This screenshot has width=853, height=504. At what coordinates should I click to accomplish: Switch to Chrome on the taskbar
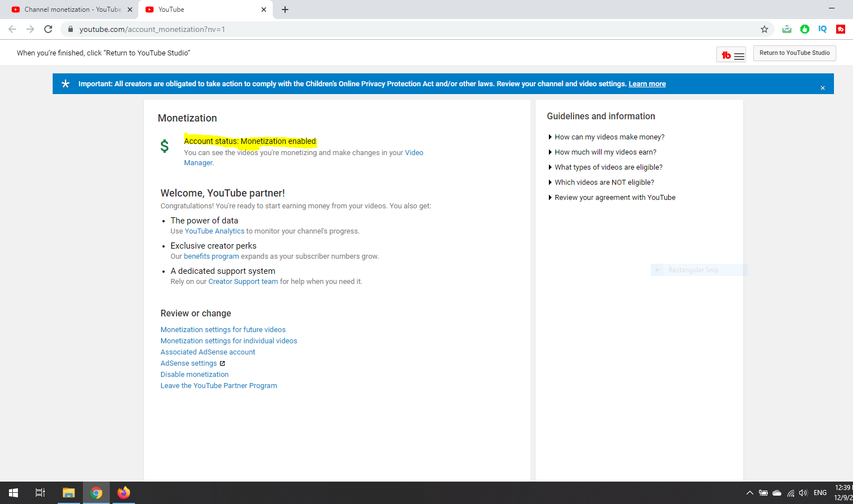[96, 493]
